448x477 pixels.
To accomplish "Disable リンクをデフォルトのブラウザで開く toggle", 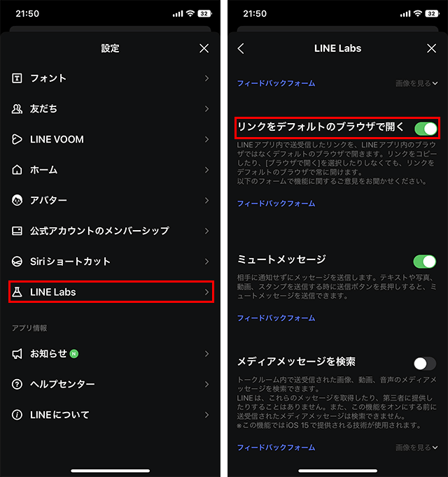I will (426, 129).
